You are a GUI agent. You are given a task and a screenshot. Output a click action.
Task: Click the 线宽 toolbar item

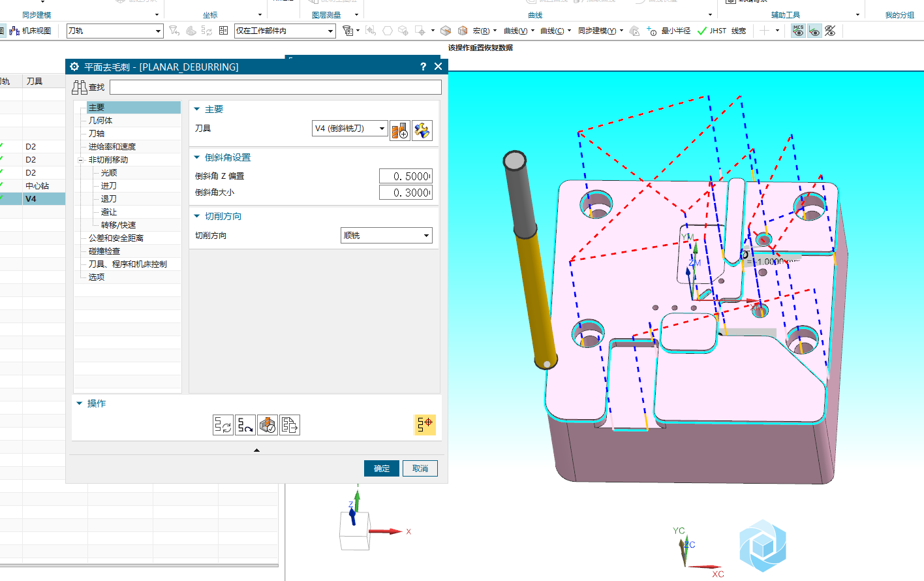(739, 31)
